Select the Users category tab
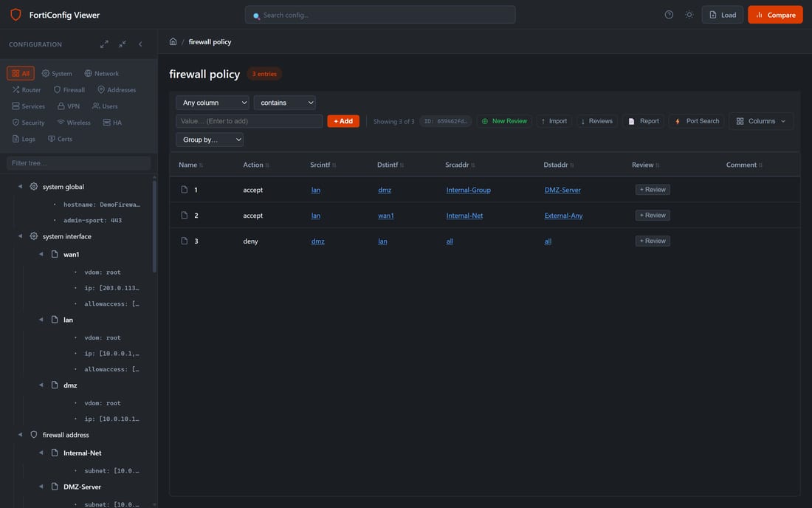Viewport: 812px width, 508px height. point(105,106)
